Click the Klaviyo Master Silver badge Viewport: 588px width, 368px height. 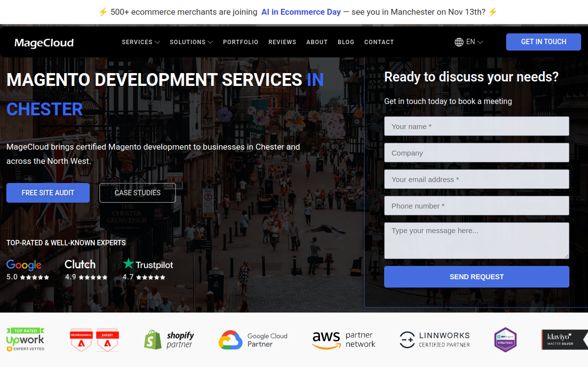pos(564,340)
